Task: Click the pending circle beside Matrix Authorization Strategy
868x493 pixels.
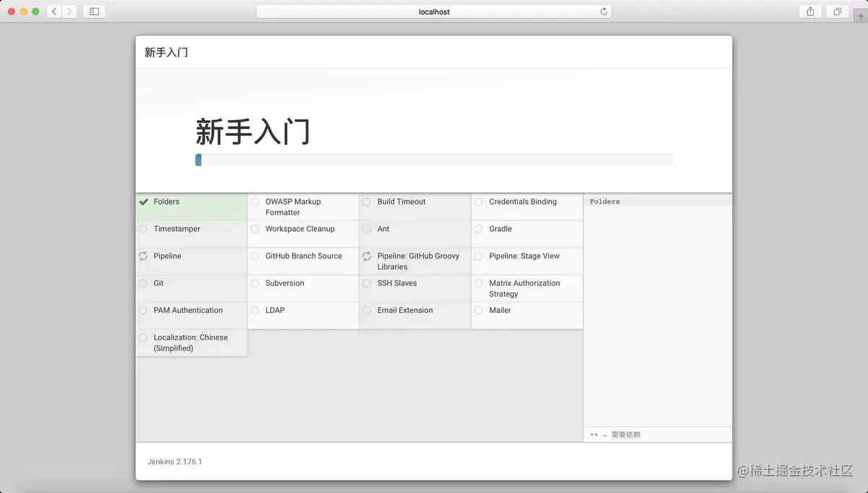Action: 479,283
